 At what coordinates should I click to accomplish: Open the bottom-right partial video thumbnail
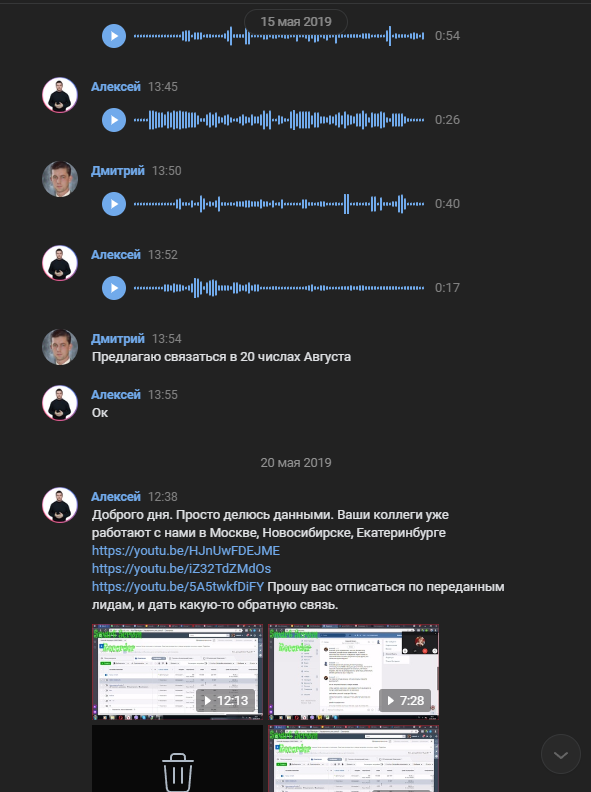click(x=353, y=759)
